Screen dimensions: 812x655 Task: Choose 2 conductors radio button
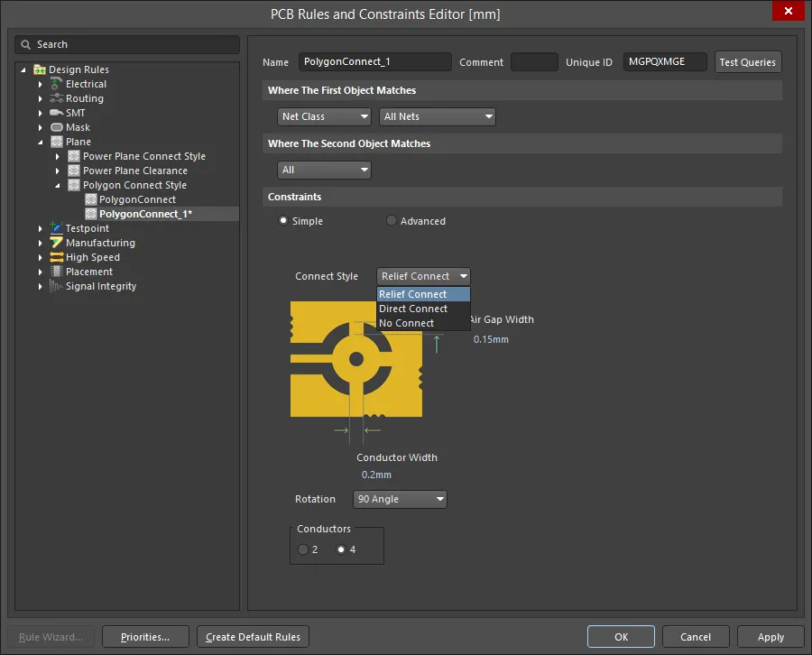tap(303, 549)
